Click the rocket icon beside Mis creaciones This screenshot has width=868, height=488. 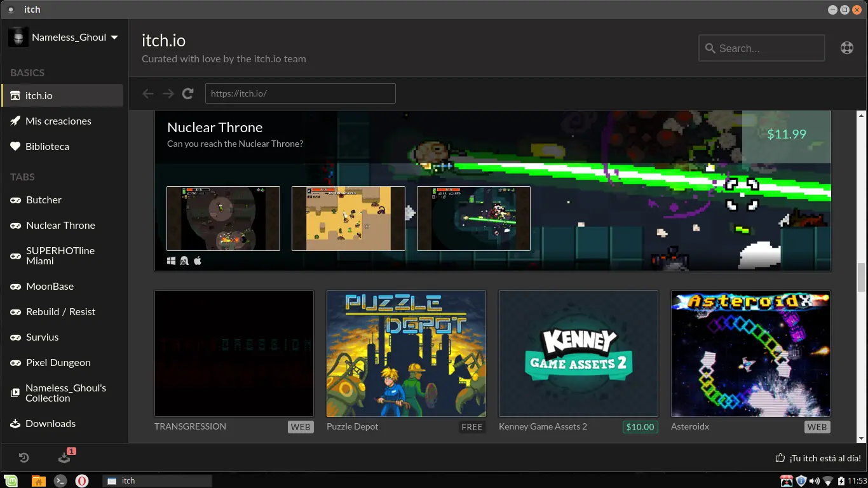tap(15, 121)
